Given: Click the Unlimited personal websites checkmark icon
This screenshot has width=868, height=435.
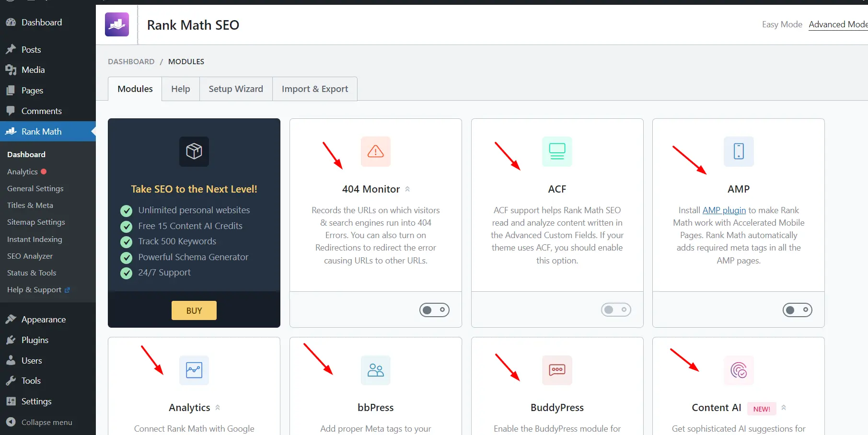Looking at the screenshot, I should click(x=126, y=211).
